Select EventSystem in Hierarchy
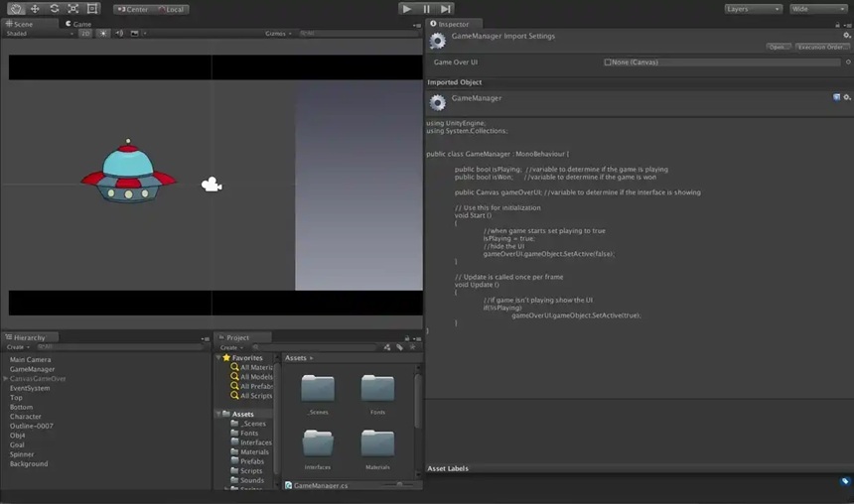This screenshot has height=504, width=854. (30, 388)
